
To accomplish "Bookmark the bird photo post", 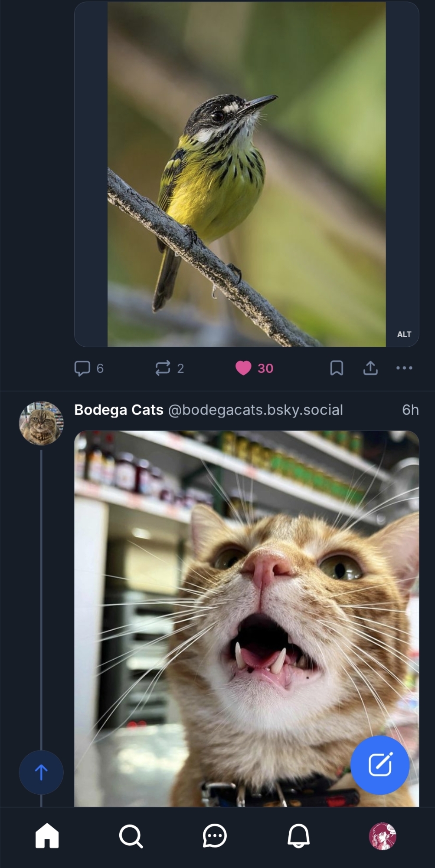I will point(337,368).
